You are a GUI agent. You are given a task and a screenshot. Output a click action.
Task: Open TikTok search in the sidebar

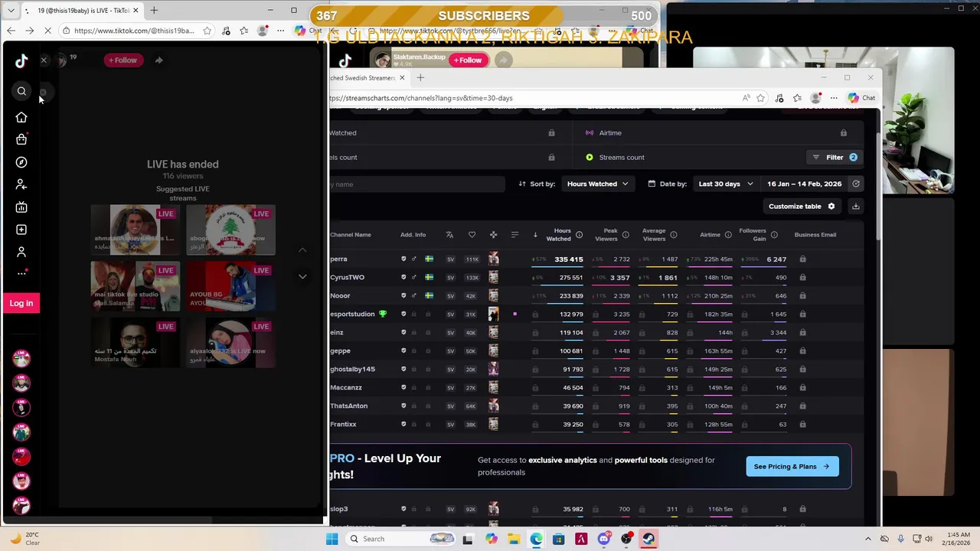[x=21, y=91]
